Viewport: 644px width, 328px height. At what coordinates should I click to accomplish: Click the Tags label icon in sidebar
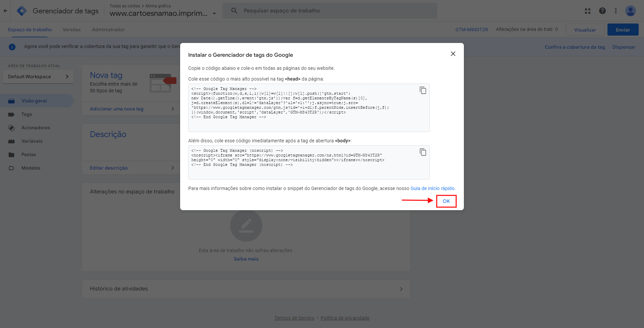pos(11,114)
